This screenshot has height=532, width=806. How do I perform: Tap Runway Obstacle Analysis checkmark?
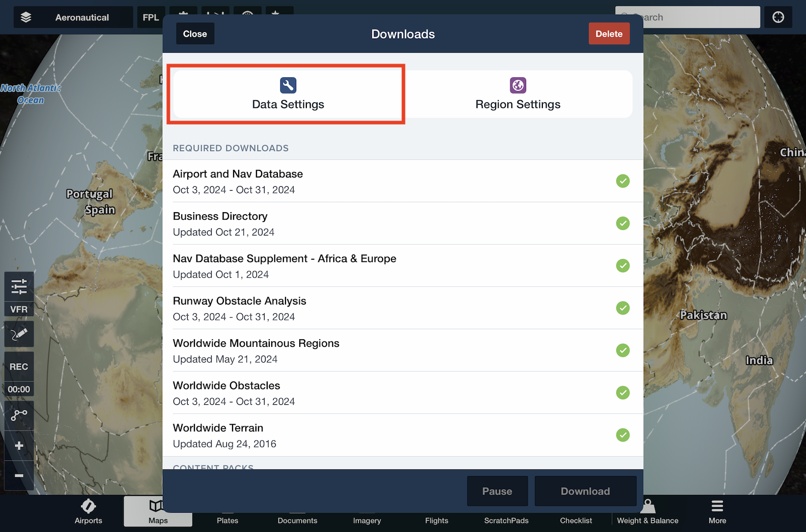pyautogui.click(x=623, y=308)
